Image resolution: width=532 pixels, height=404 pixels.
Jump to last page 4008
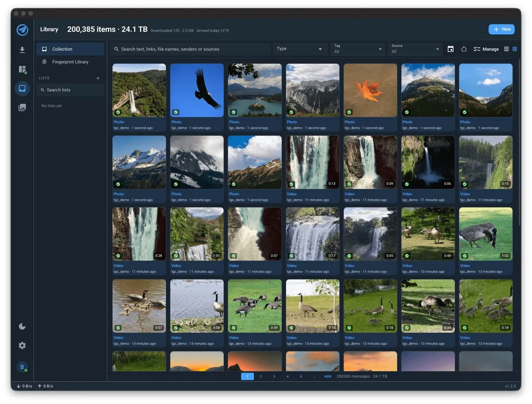pos(328,377)
